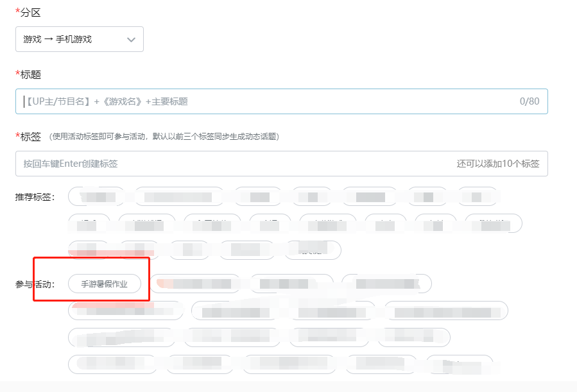Click the chevron arrow in the 分区 selector
The height and width of the screenshot is (392, 577).
[131, 39]
